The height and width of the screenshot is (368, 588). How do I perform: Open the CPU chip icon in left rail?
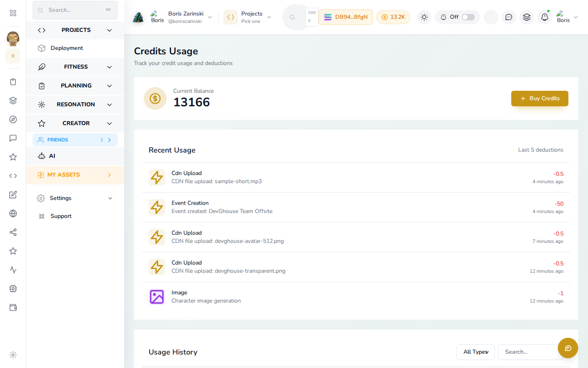pyautogui.click(x=13, y=289)
